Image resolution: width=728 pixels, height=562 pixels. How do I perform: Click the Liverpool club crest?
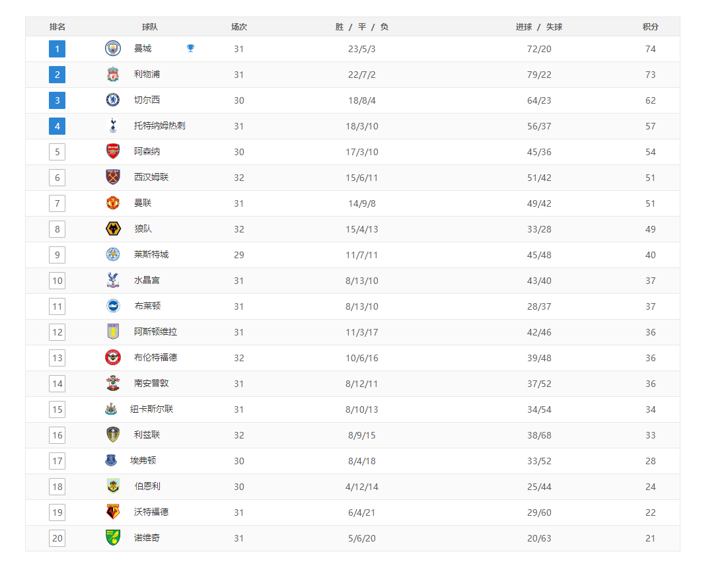pos(113,74)
